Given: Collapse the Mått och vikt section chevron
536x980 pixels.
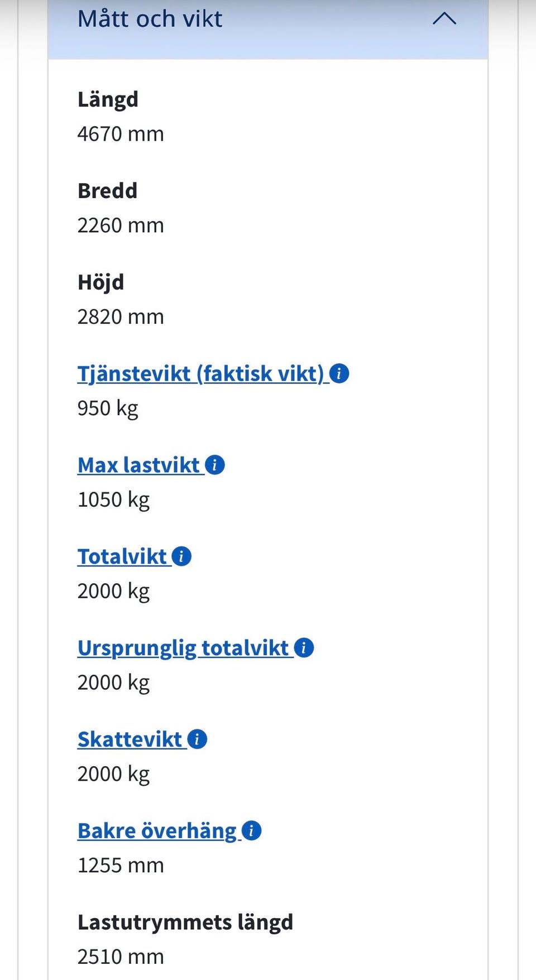Looking at the screenshot, I should point(444,19).
